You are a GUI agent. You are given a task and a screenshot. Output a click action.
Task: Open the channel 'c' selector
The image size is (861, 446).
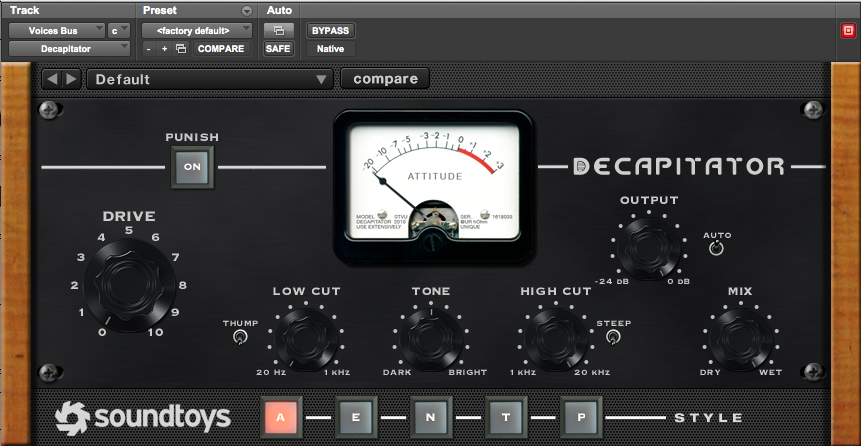119,31
